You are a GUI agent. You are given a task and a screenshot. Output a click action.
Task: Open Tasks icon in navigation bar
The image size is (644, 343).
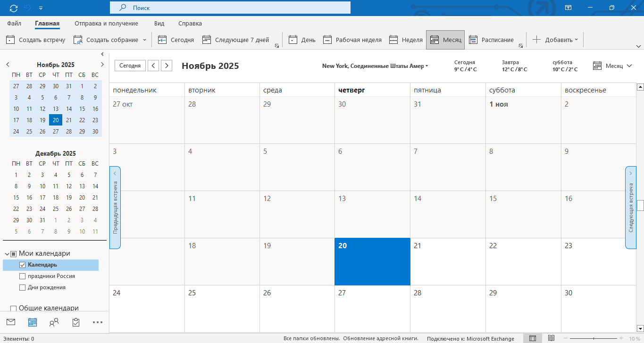(76, 322)
